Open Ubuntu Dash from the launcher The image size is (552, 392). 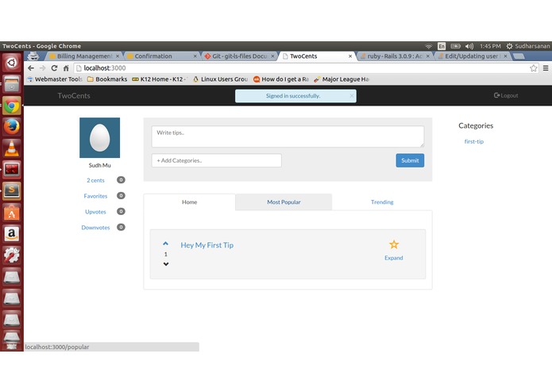point(12,63)
